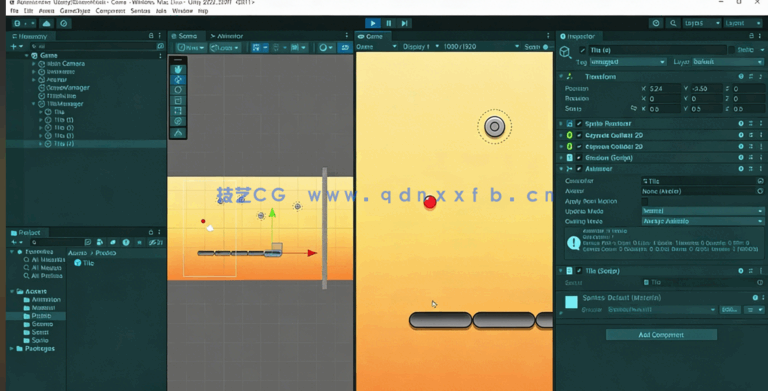Image resolution: width=768 pixels, height=391 pixels.
Task: Open the 1080x1920 resolution dropdown
Action: (481, 47)
